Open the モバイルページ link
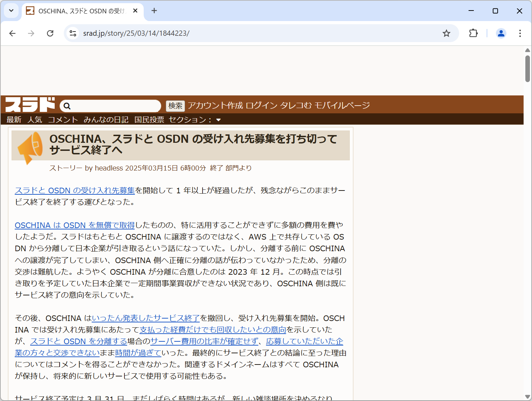532x401 pixels. click(x=342, y=106)
